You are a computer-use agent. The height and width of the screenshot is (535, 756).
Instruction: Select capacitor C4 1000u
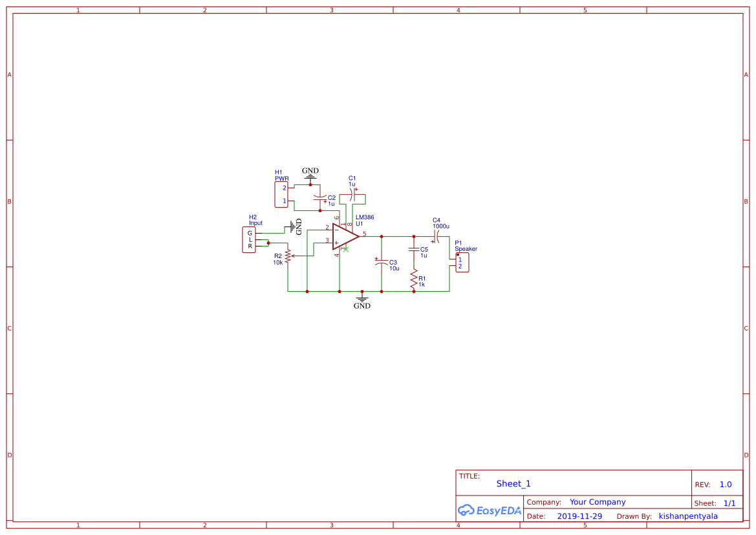(438, 236)
